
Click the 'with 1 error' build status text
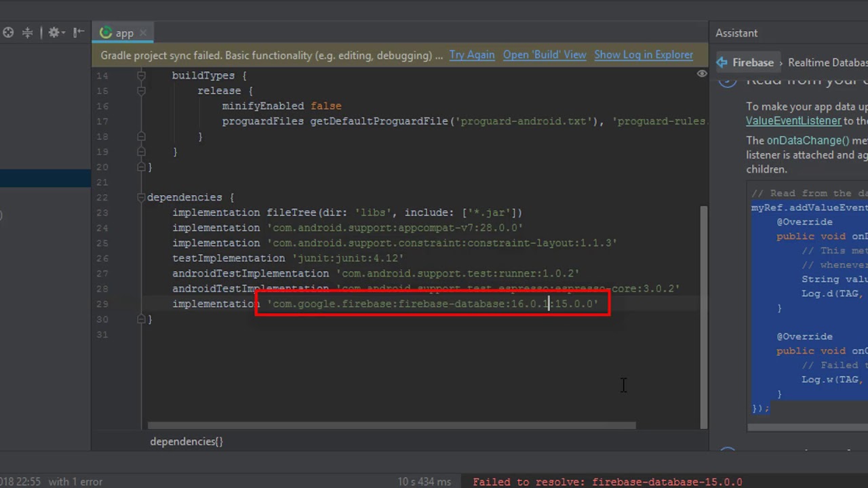75,482
